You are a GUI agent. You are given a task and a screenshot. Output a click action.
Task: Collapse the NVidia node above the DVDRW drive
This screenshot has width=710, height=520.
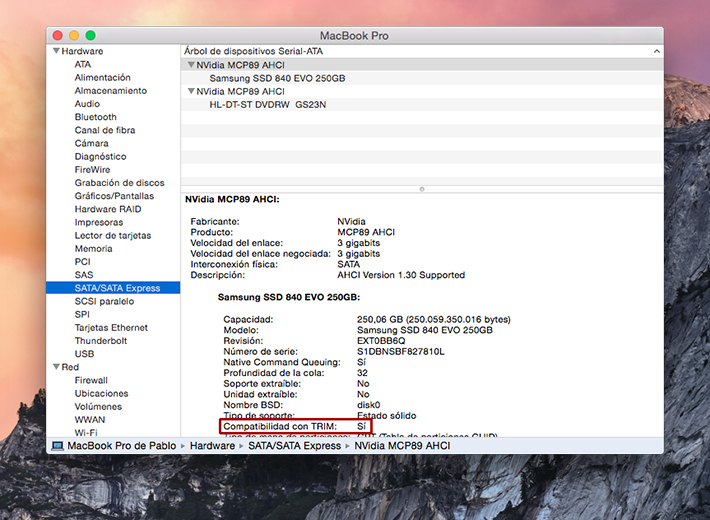191,91
